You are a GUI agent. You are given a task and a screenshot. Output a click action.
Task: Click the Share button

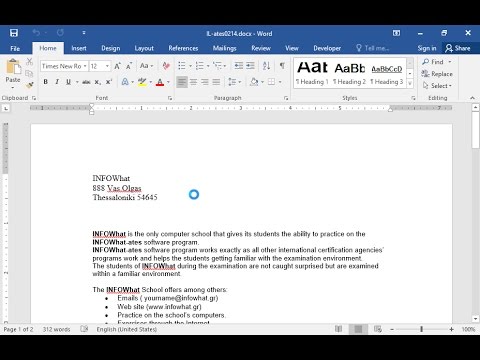tap(458, 48)
